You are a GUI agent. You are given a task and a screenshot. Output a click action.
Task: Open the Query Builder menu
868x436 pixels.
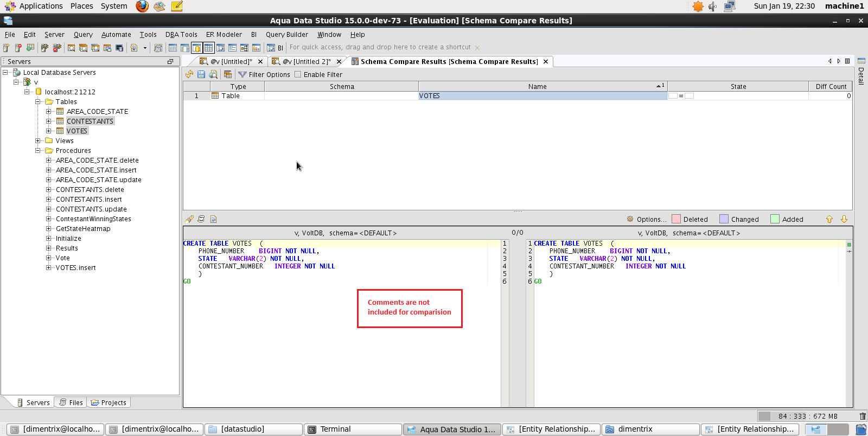(x=287, y=34)
